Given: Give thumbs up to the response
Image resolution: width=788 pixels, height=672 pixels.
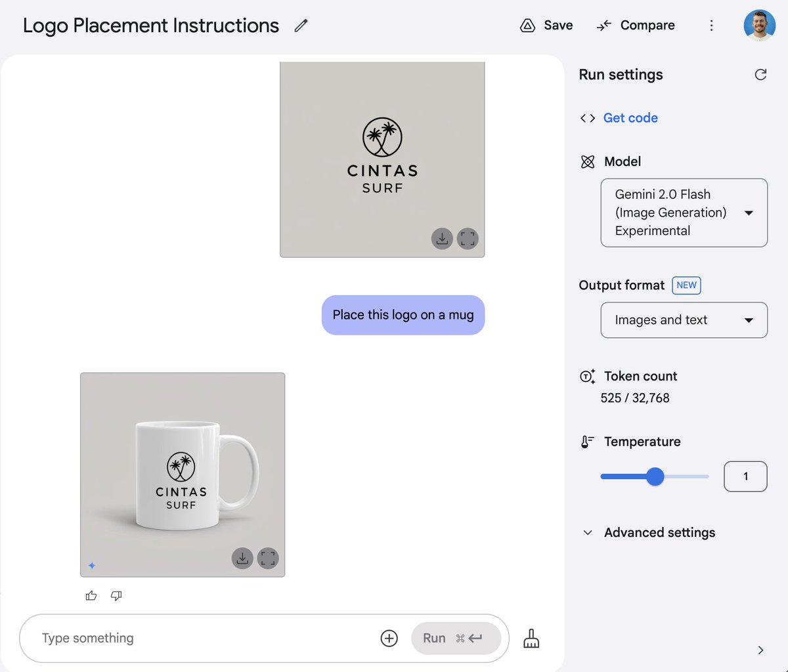Looking at the screenshot, I should coord(91,596).
